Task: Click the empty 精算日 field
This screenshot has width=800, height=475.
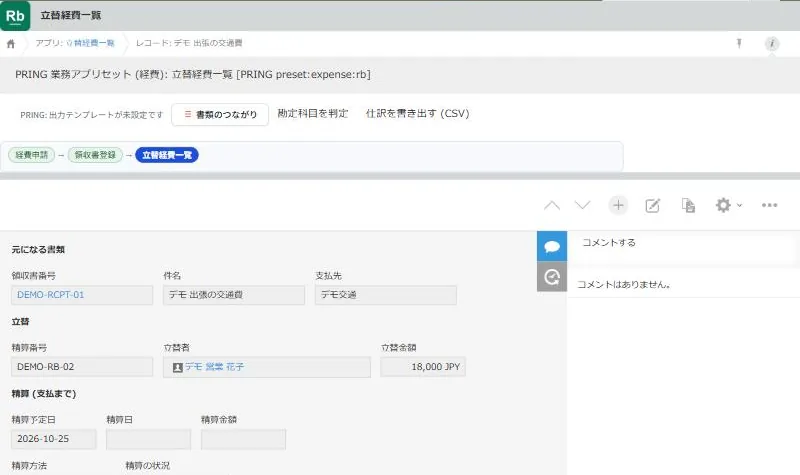Action: coord(148,439)
